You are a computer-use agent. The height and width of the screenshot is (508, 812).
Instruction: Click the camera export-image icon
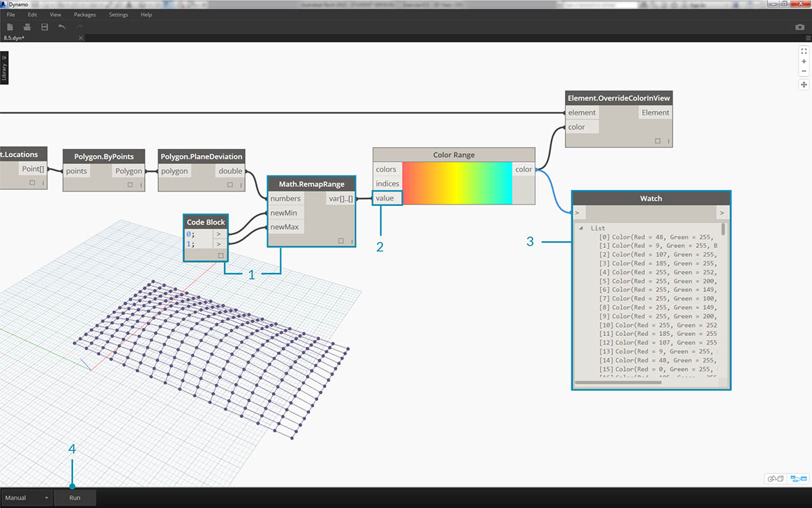(x=800, y=27)
